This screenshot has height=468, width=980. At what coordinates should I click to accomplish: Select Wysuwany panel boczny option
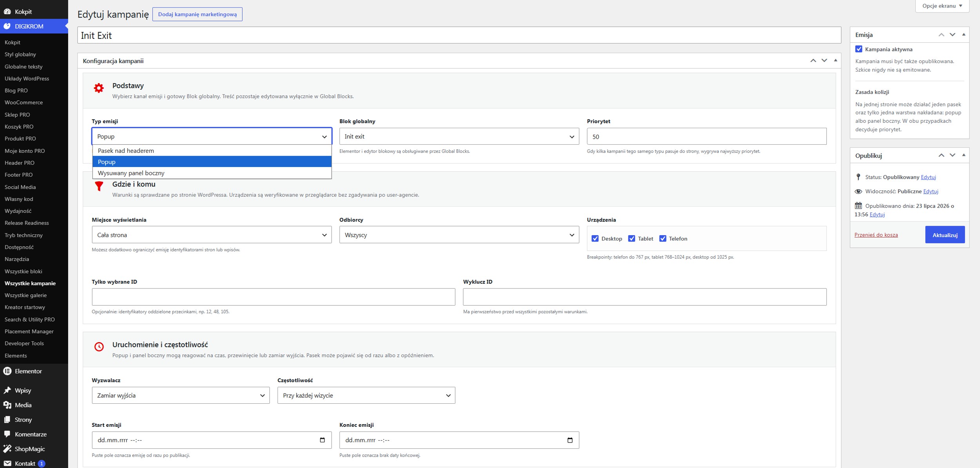pyautogui.click(x=212, y=173)
